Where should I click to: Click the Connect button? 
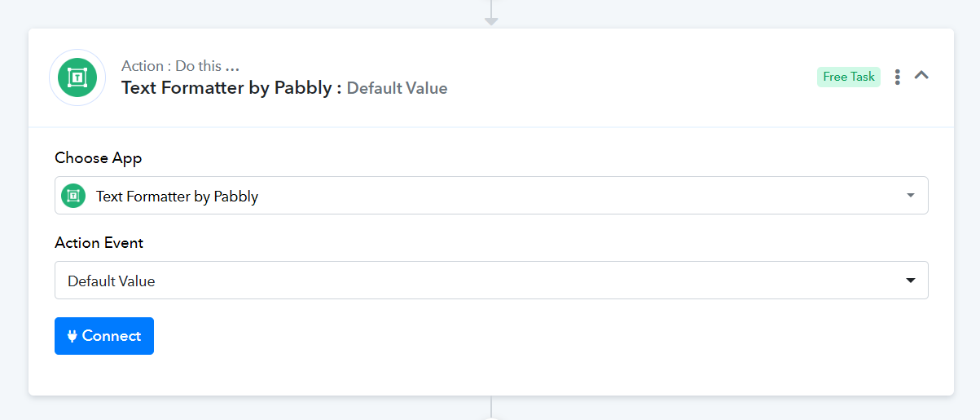(x=104, y=336)
